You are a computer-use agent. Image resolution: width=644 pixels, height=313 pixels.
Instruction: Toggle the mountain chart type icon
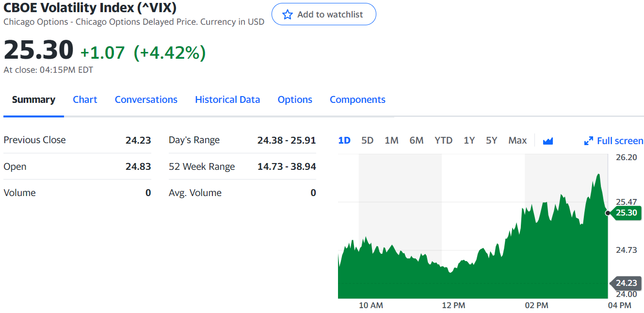tap(548, 141)
